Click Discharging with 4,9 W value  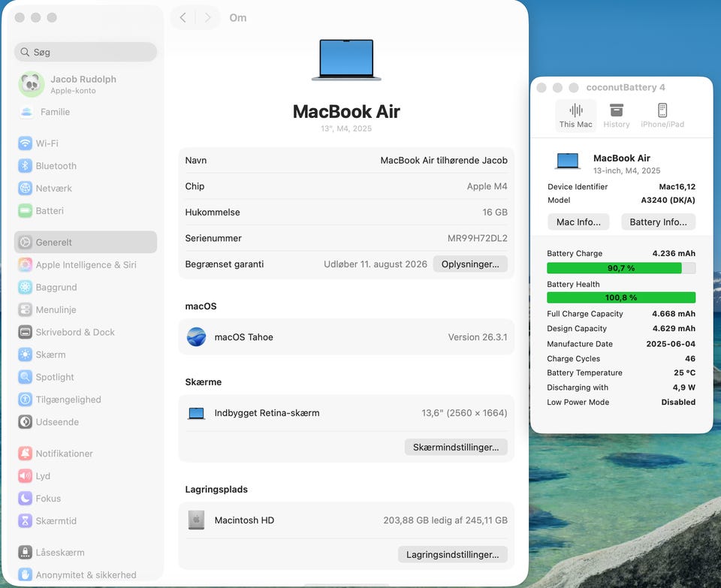pos(683,387)
